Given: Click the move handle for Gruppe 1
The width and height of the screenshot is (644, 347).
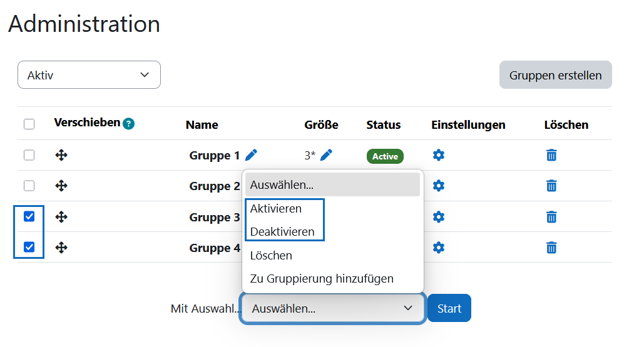Looking at the screenshot, I should (61, 155).
